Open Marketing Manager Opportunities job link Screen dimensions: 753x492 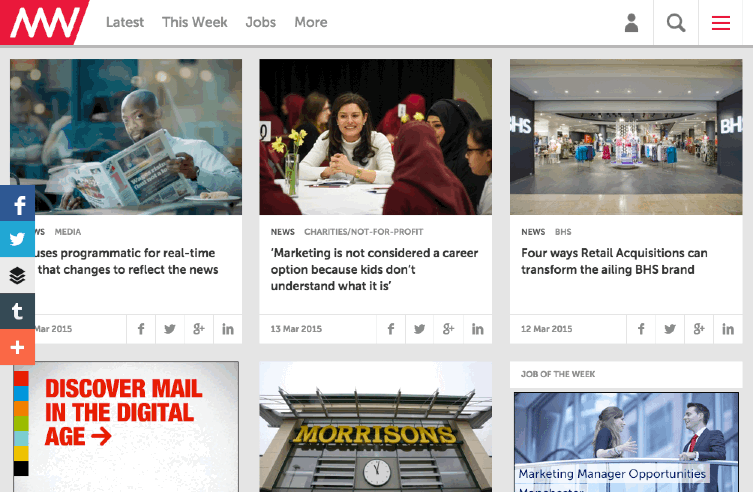click(612, 474)
